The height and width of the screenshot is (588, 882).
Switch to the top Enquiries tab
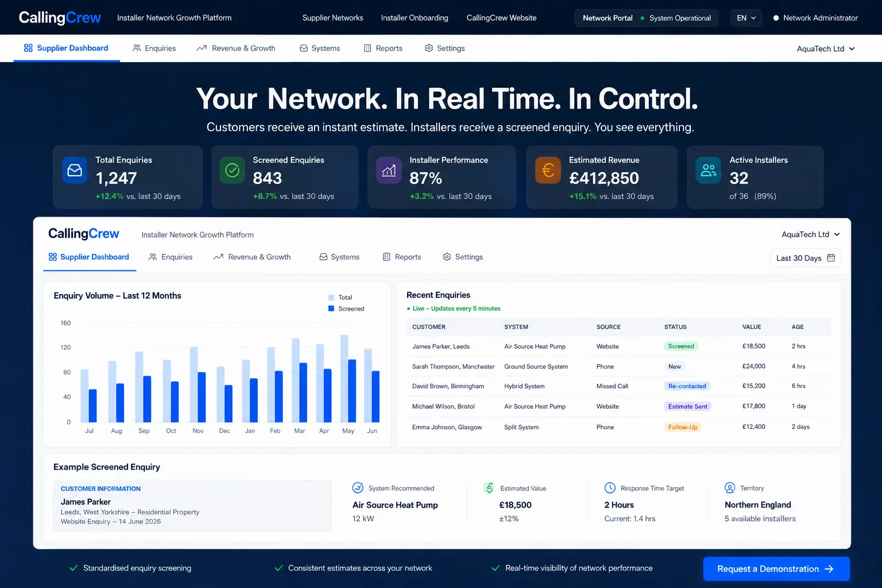(154, 48)
